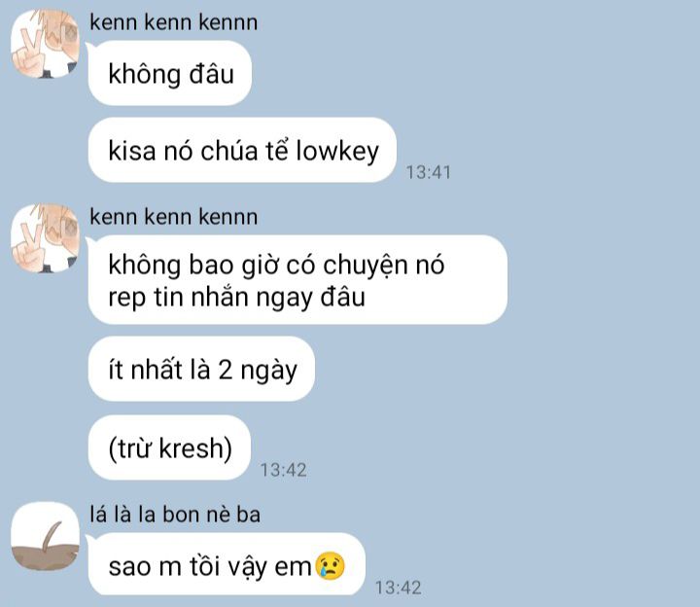Click the topmost 'kenn kenn kennn' sender name
This screenshot has width=700, height=607.
(174, 21)
